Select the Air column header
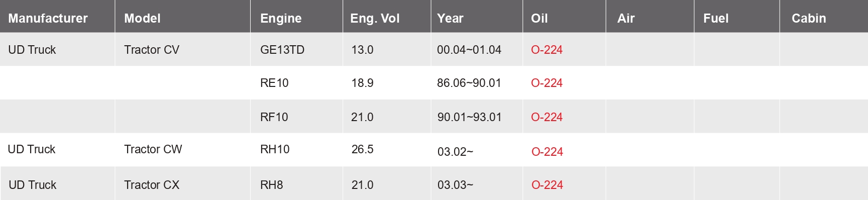The width and height of the screenshot is (868, 200). 626,19
